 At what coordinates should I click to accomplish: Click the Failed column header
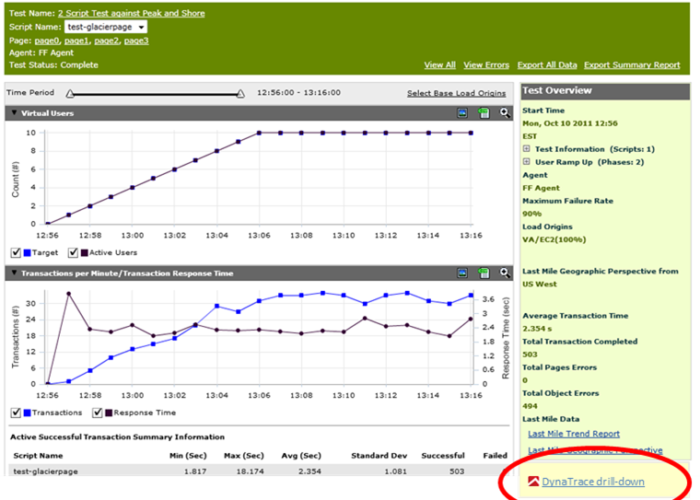point(495,455)
